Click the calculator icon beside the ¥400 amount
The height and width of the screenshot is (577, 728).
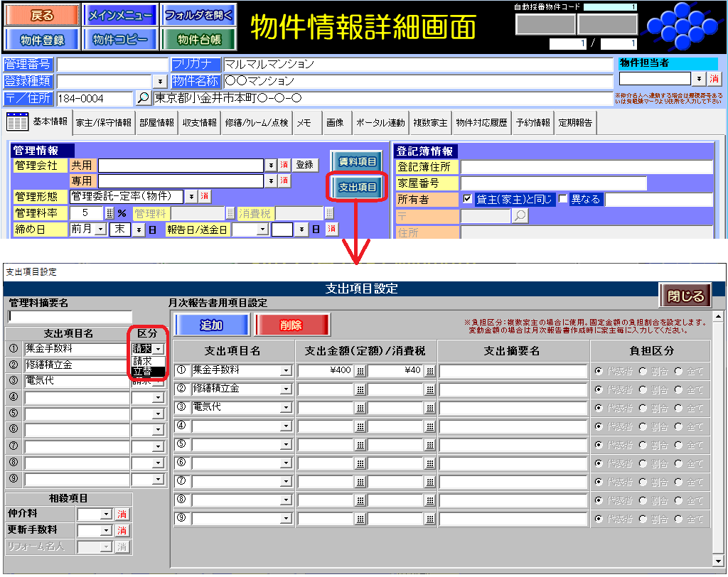[x=360, y=370]
